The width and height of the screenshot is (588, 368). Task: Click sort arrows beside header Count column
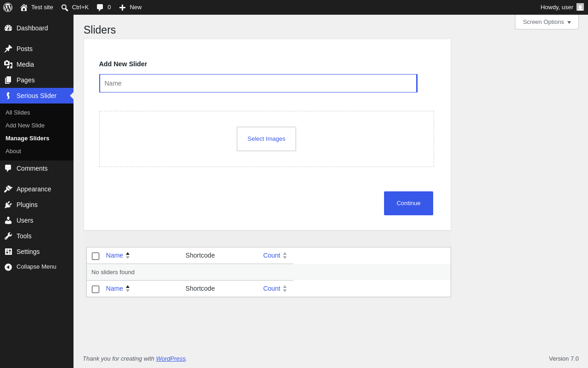point(285,255)
